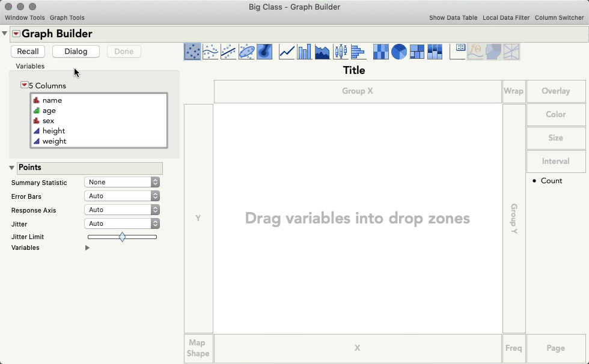Viewport: 589px width, 364px height.
Task: Choose the Contour graph element
Action: [x=264, y=52]
